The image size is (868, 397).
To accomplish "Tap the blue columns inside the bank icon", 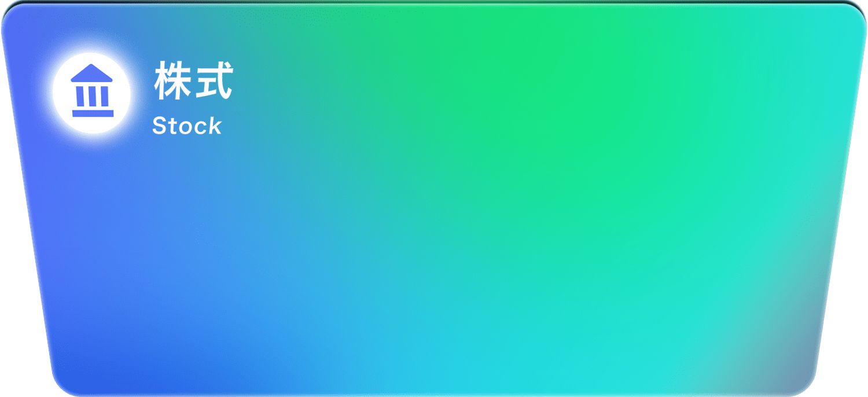I will [x=92, y=96].
